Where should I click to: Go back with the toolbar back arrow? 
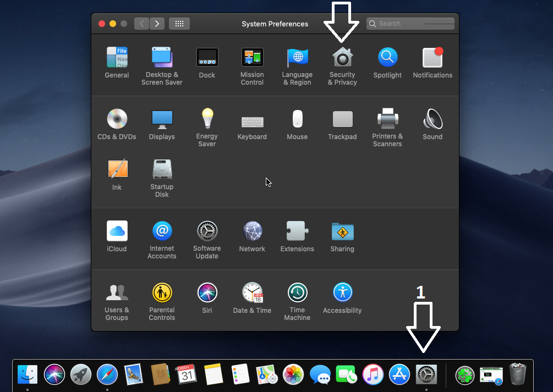pyautogui.click(x=141, y=24)
